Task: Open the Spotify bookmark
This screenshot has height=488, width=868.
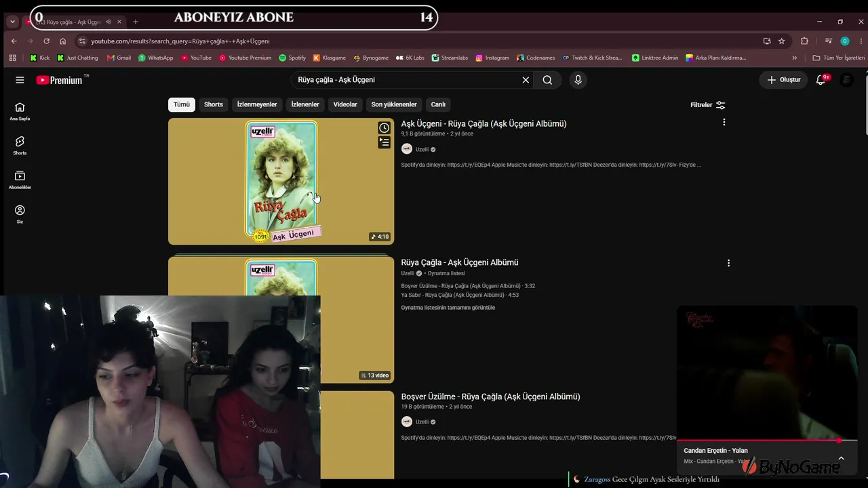Action: 292,58
